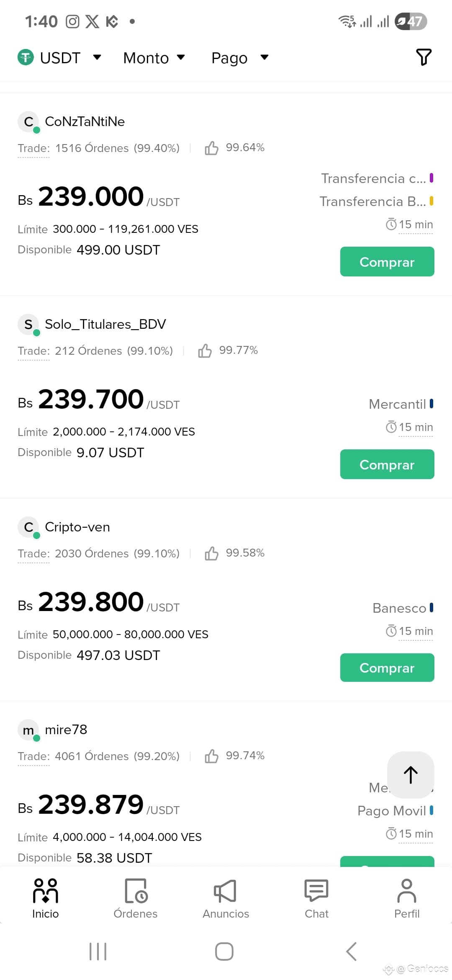Tap the scroll-to-top arrow button
This screenshot has height=980, width=452.
(411, 775)
